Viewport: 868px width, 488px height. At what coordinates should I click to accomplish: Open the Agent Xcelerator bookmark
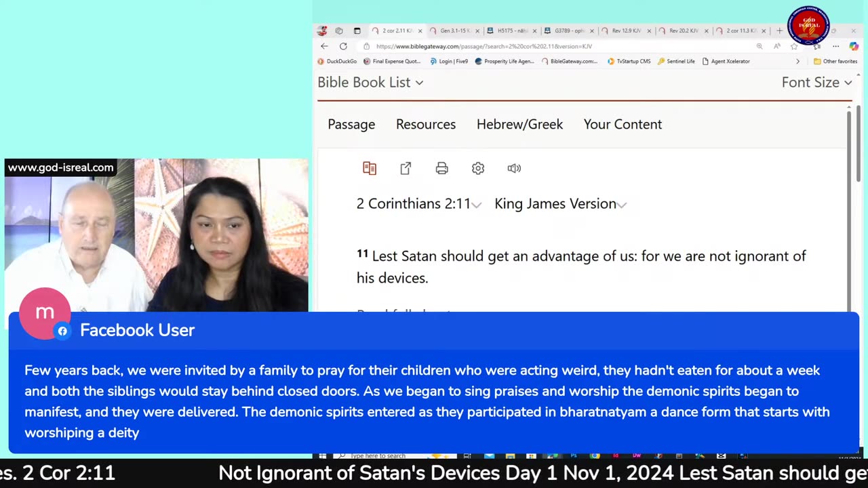point(726,61)
